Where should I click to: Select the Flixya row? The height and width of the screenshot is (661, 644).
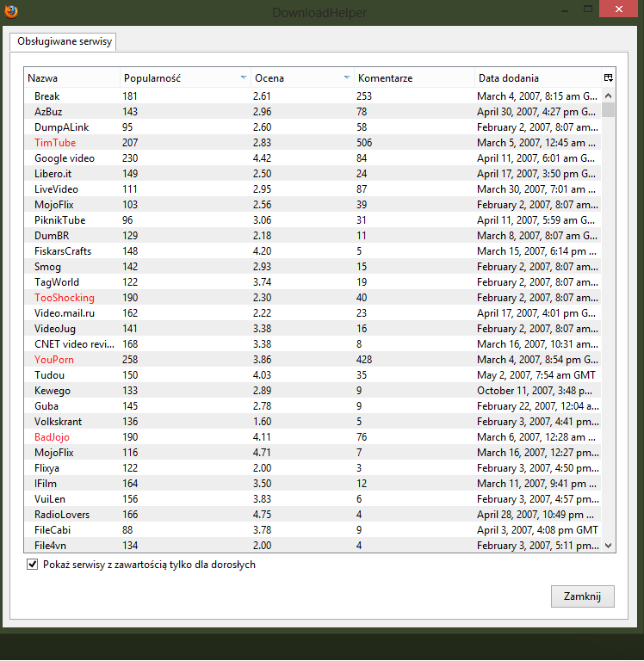[313, 468]
